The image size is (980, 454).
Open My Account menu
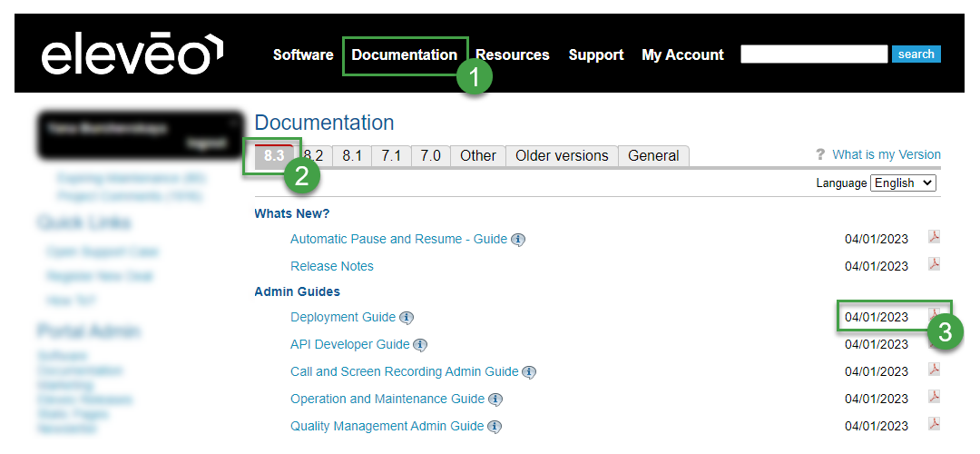click(x=682, y=54)
